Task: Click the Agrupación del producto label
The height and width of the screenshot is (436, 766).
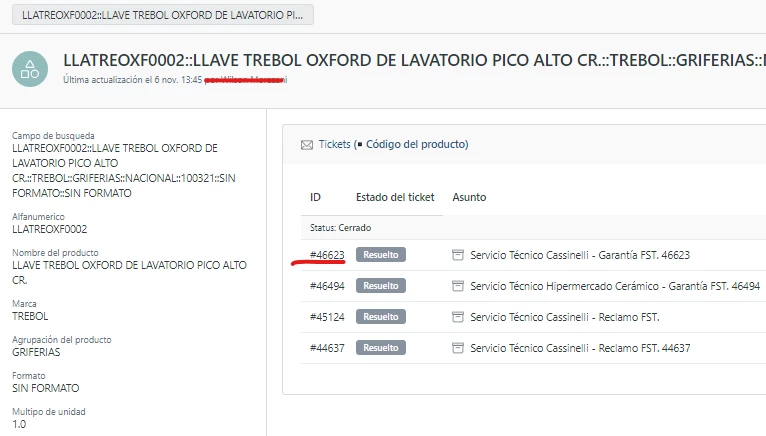Action: click(62, 340)
